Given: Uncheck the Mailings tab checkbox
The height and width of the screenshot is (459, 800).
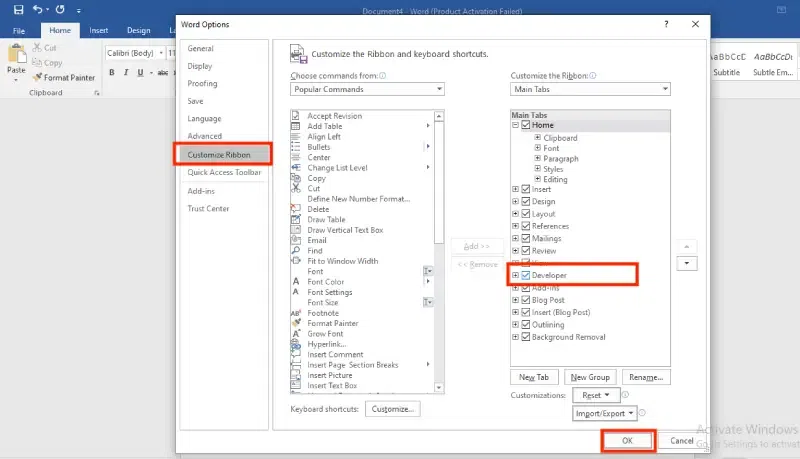Looking at the screenshot, I should coord(526,238).
